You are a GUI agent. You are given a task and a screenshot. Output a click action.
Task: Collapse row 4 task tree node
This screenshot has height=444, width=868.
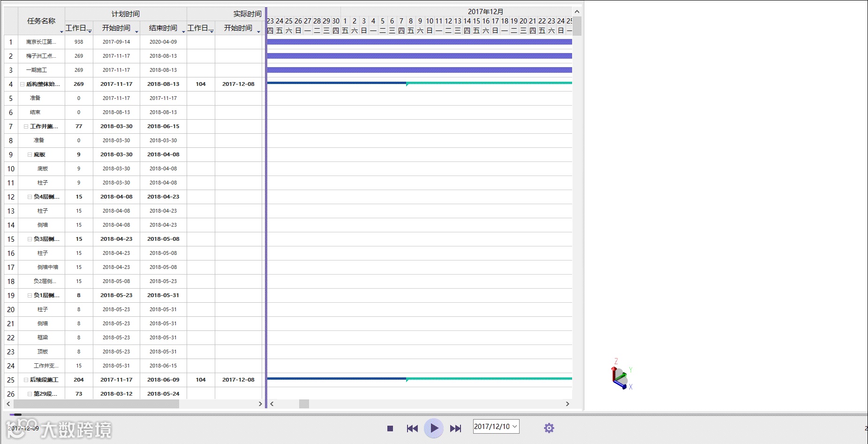pyautogui.click(x=22, y=84)
